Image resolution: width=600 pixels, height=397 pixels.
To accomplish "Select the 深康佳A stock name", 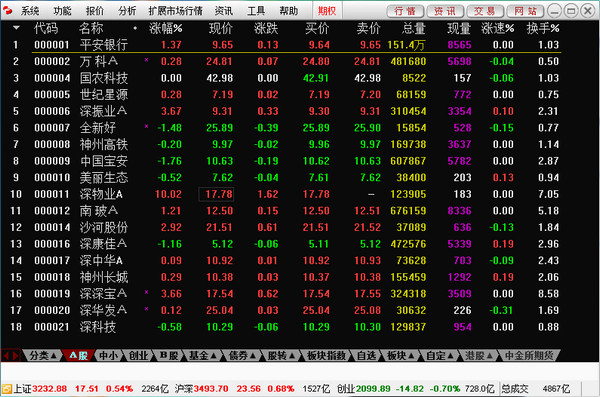I will [x=103, y=244].
